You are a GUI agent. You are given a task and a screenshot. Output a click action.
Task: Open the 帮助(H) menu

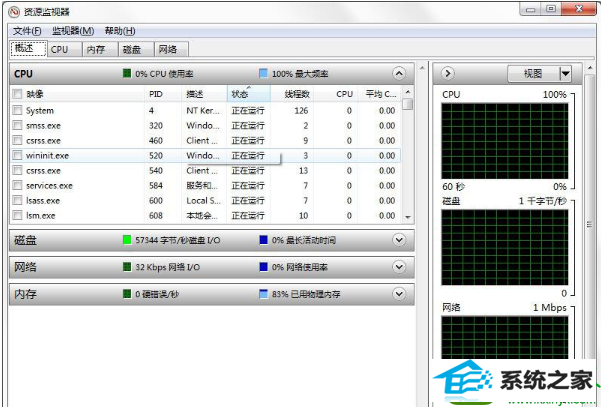coord(120,31)
